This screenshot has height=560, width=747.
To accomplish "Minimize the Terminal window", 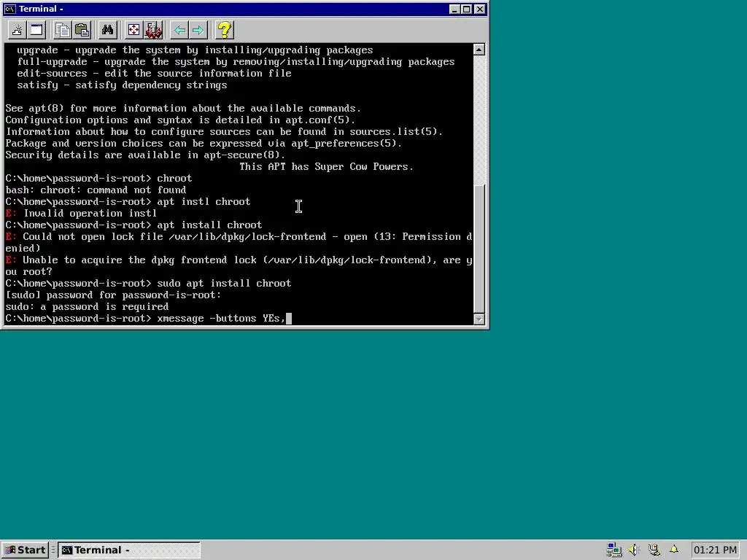I will tap(454, 9).
